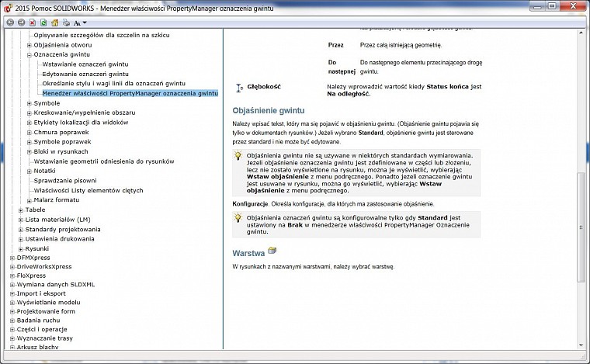This screenshot has width=590, height=364.
Task: Select Standardy projektowania tree item
Action: pos(63,230)
